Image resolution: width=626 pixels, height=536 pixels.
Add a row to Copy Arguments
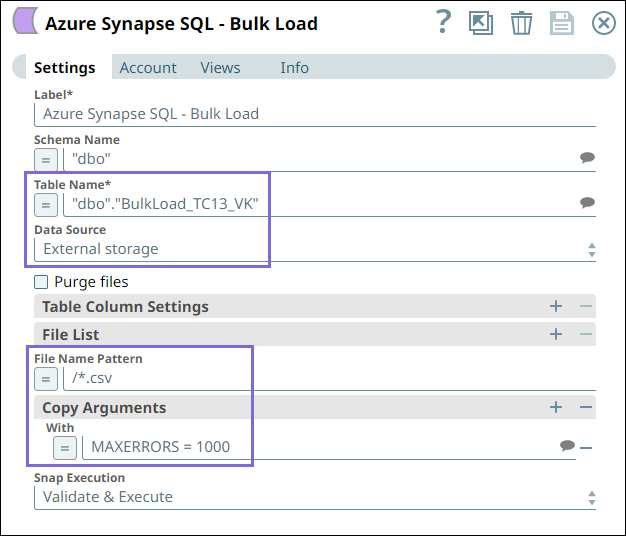556,407
